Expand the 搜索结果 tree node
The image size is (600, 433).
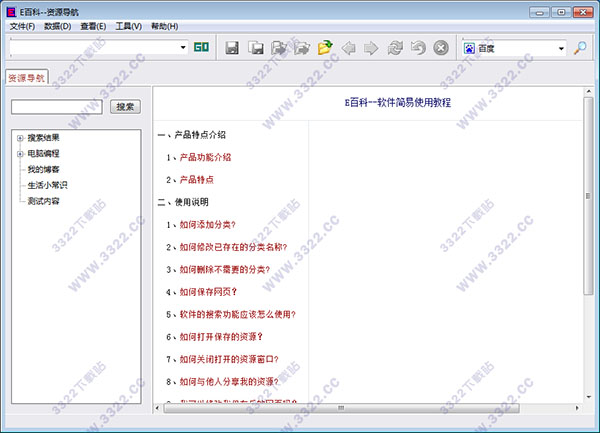click(20, 138)
